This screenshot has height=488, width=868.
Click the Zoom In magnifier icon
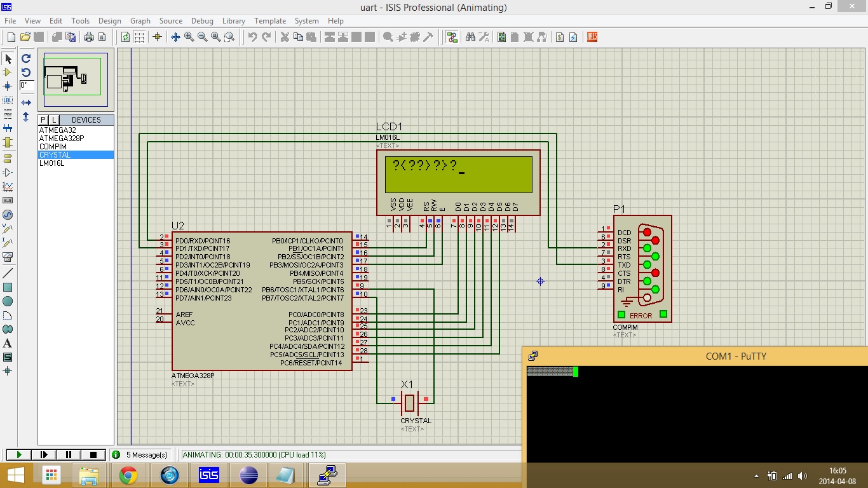tap(189, 37)
